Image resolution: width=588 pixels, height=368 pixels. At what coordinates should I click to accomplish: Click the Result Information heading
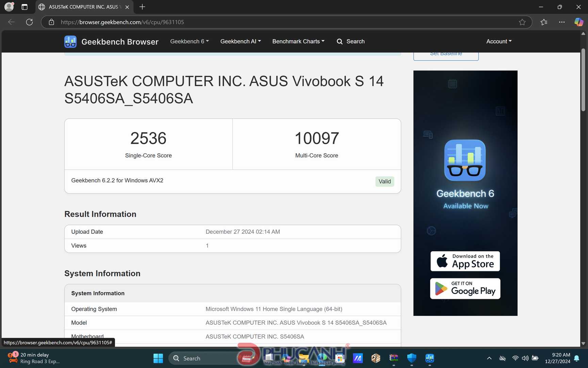[x=100, y=214]
